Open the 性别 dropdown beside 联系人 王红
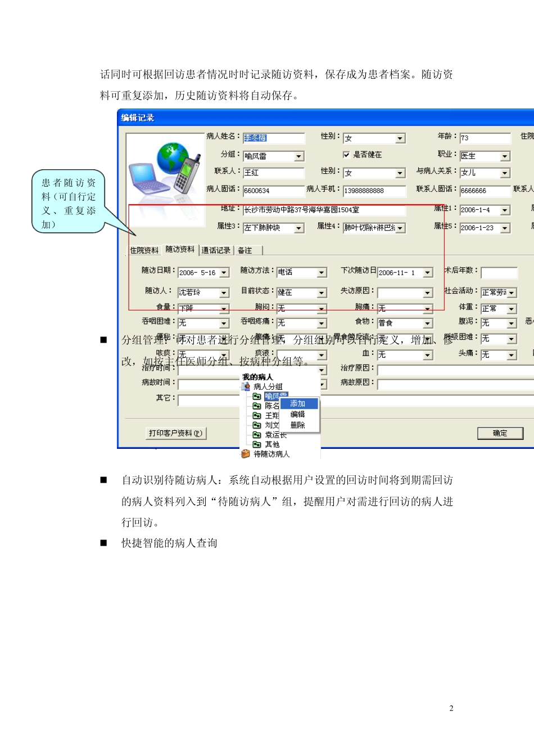This screenshot has height=756, width=534. (400, 173)
